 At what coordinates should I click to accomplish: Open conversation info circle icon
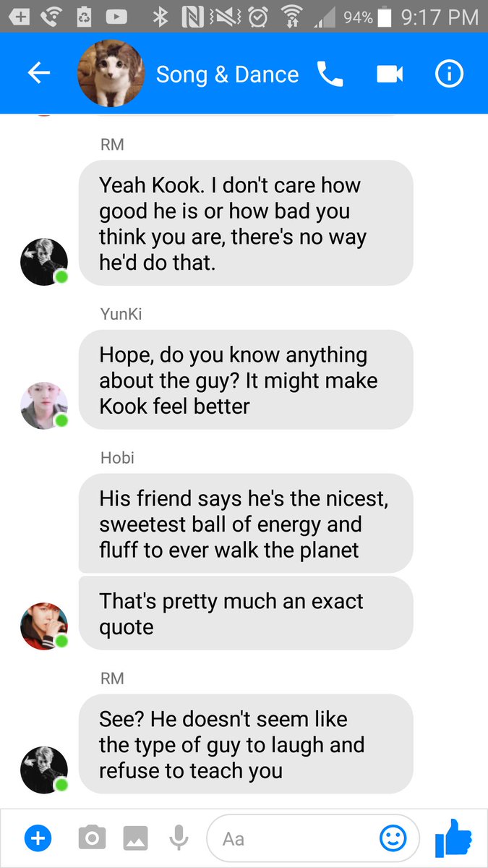click(448, 74)
